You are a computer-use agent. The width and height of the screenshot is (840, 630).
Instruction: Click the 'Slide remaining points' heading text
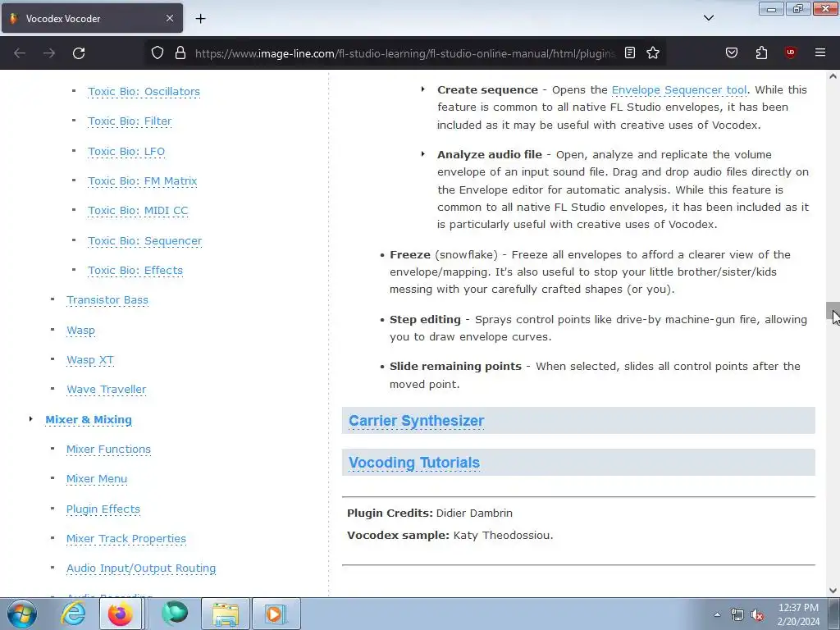(x=455, y=367)
